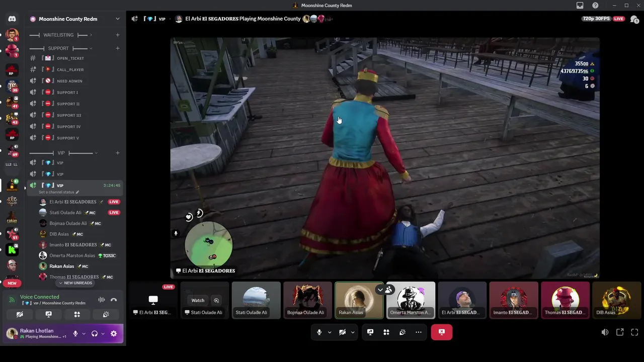Viewport: 644px width, 362px height.
Task: Create channel in WAITELISTING category with plus
Action: (x=118, y=35)
